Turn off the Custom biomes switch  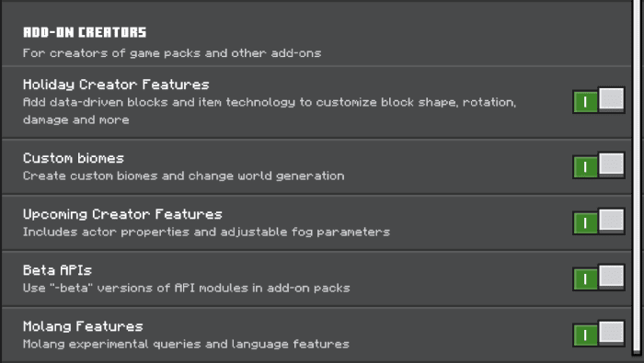[599, 165]
